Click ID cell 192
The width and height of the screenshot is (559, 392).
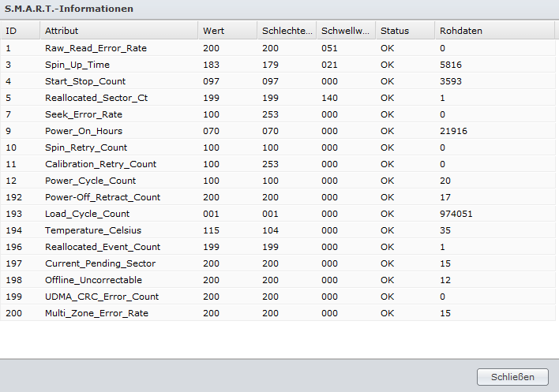point(14,197)
